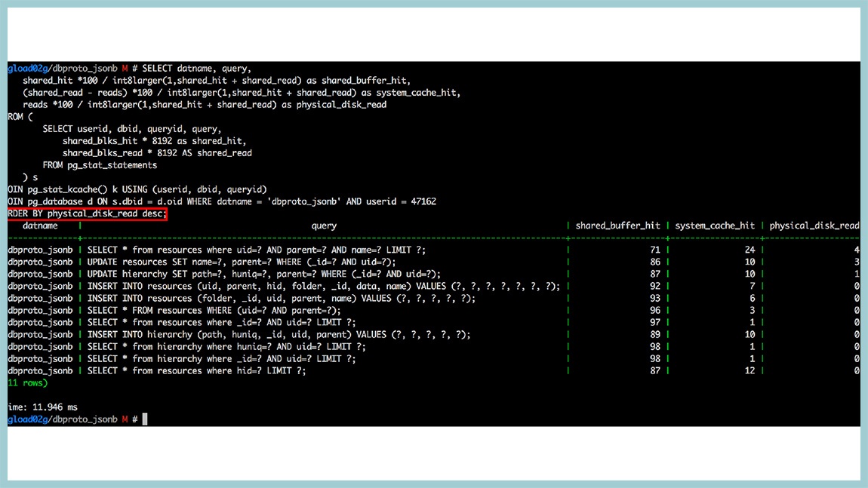868x488 pixels.
Task: Click the SELECT * from hierarchy where huniq=? row
Action: (433, 346)
